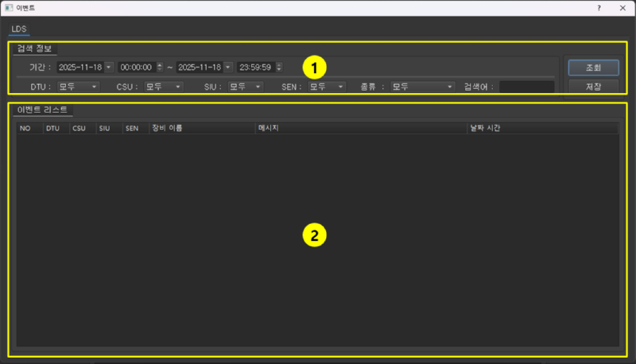Switch to the LDS tab

click(18, 29)
